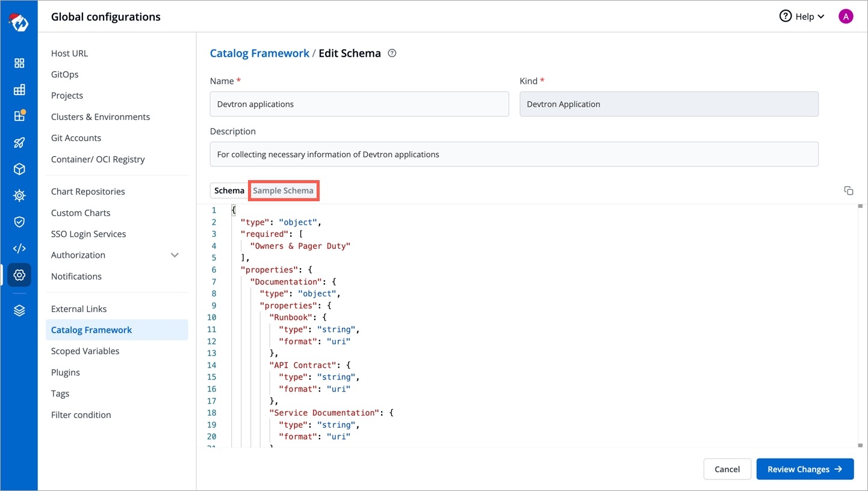Open the rocket deployment icon in sidebar
868x491 pixels.
point(19,143)
